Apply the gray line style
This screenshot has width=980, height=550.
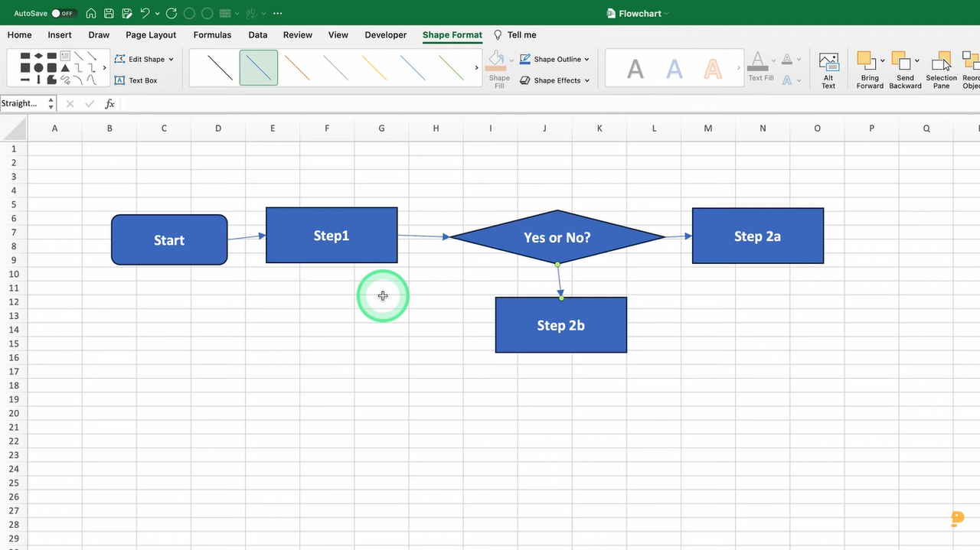point(335,68)
